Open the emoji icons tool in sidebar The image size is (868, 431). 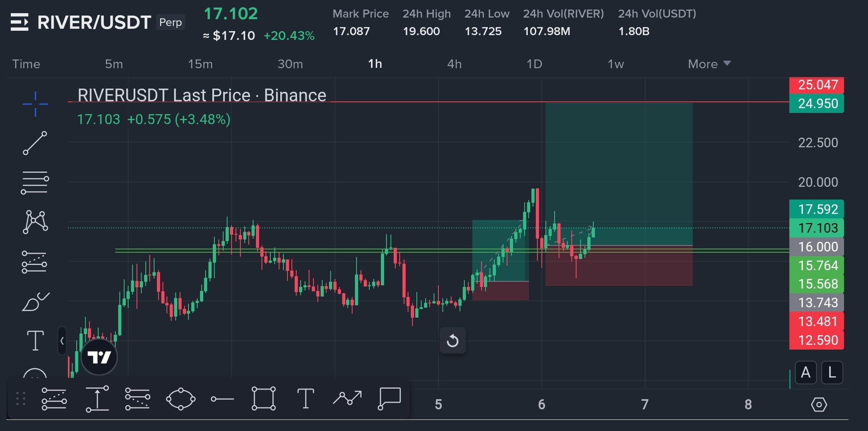coord(35,373)
